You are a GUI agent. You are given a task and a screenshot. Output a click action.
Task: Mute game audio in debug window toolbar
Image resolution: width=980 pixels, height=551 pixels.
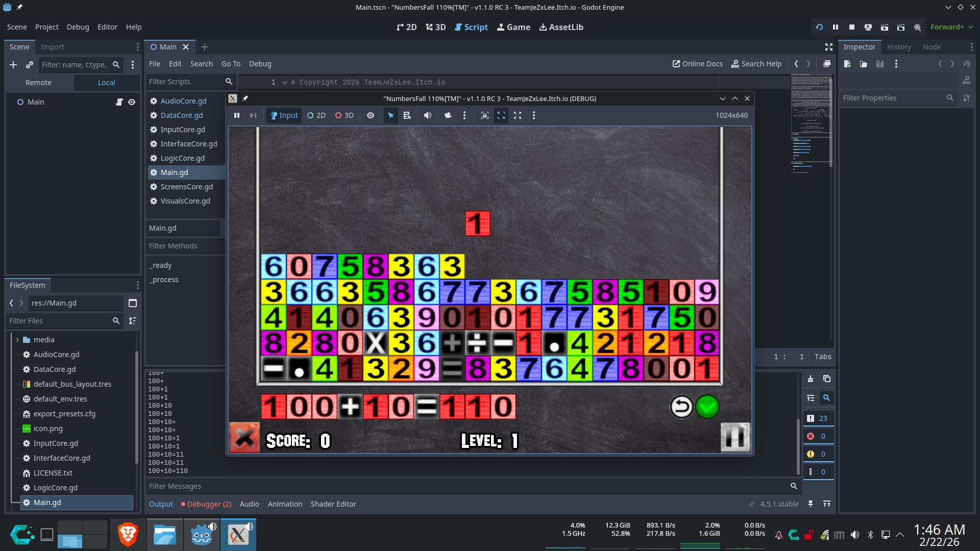428,115
